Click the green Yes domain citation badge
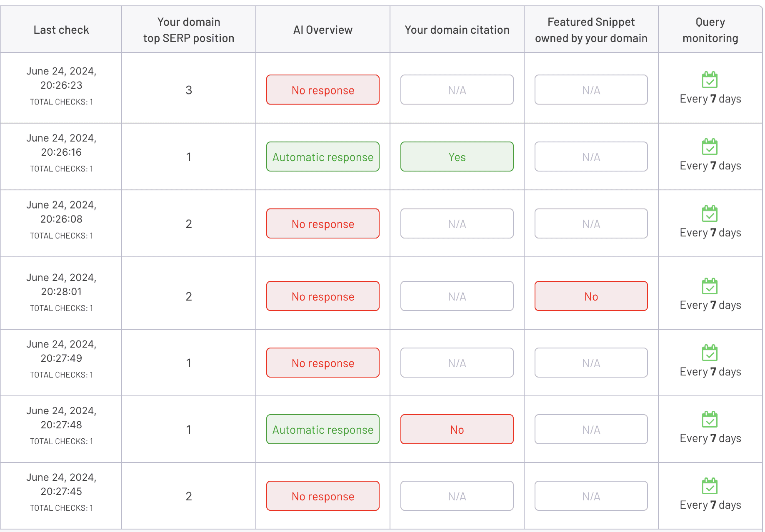 tap(457, 157)
